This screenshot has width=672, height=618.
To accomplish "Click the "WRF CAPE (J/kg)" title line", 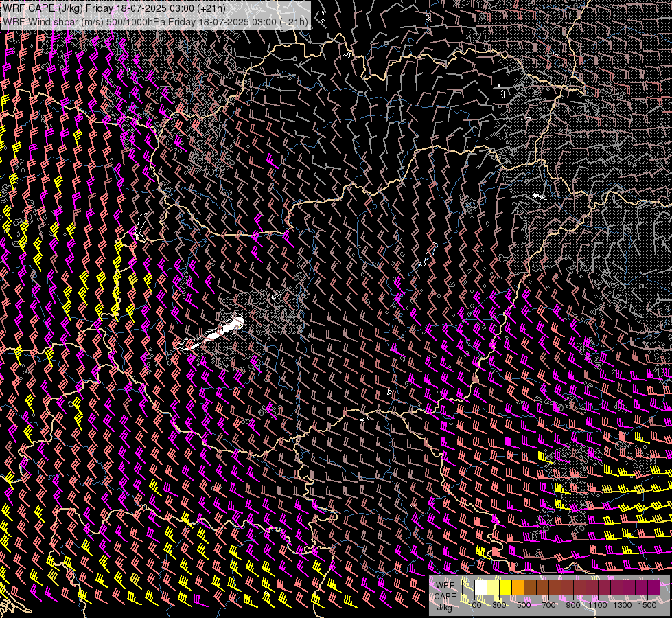I will (x=114, y=8).
